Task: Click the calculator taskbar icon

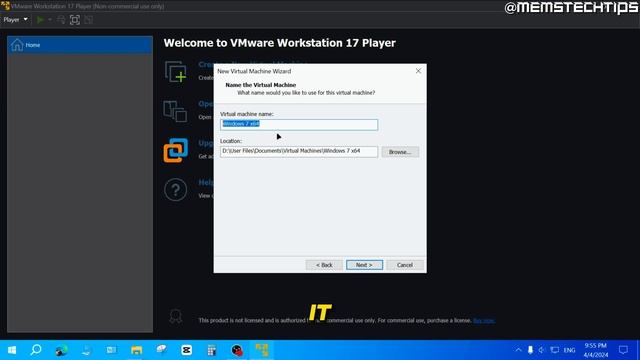Action: point(211,350)
